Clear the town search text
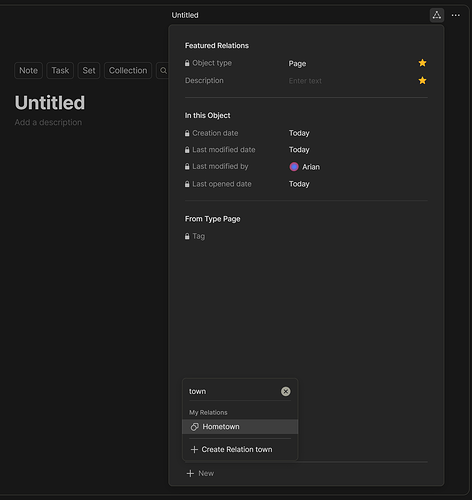472x500 pixels. pyautogui.click(x=285, y=391)
